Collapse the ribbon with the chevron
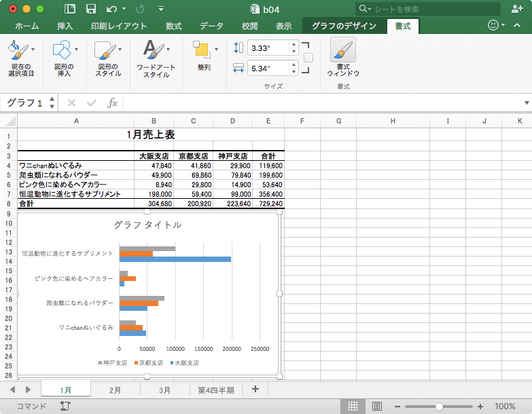This screenshot has width=532, height=414. [517, 25]
